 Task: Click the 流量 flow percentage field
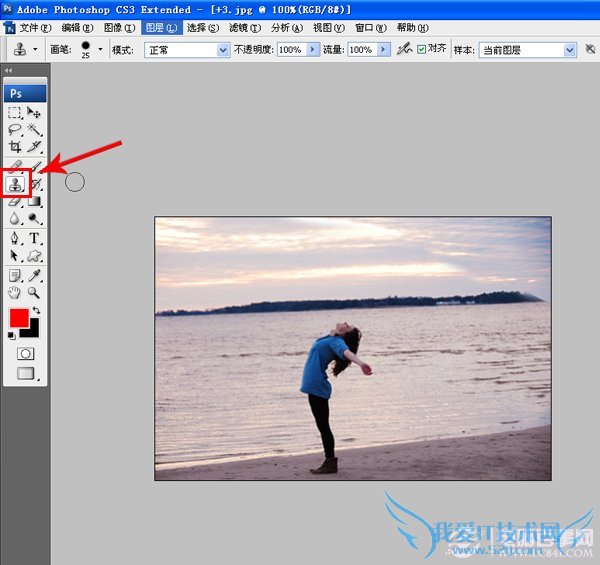pyautogui.click(x=361, y=49)
